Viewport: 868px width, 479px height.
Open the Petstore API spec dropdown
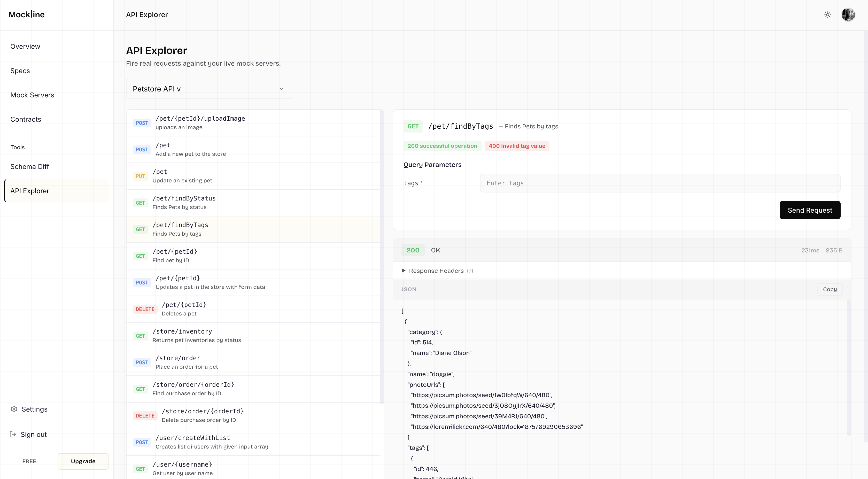(x=208, y=89)
